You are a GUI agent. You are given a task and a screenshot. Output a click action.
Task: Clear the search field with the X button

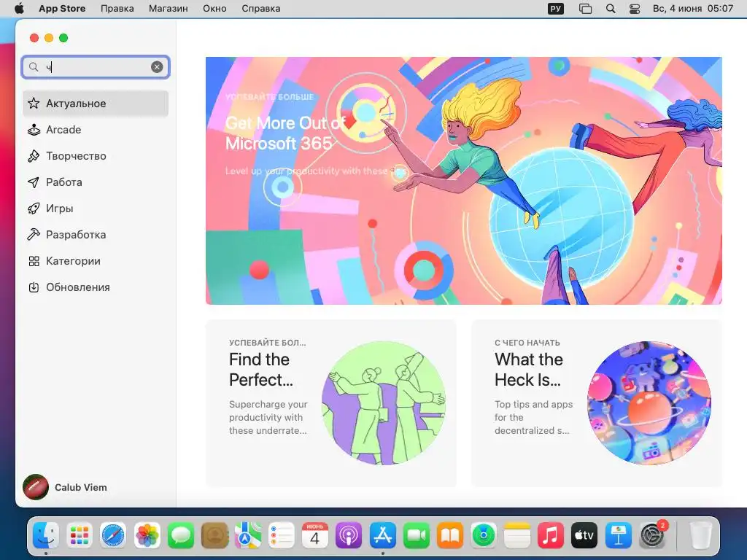(157, 67)
